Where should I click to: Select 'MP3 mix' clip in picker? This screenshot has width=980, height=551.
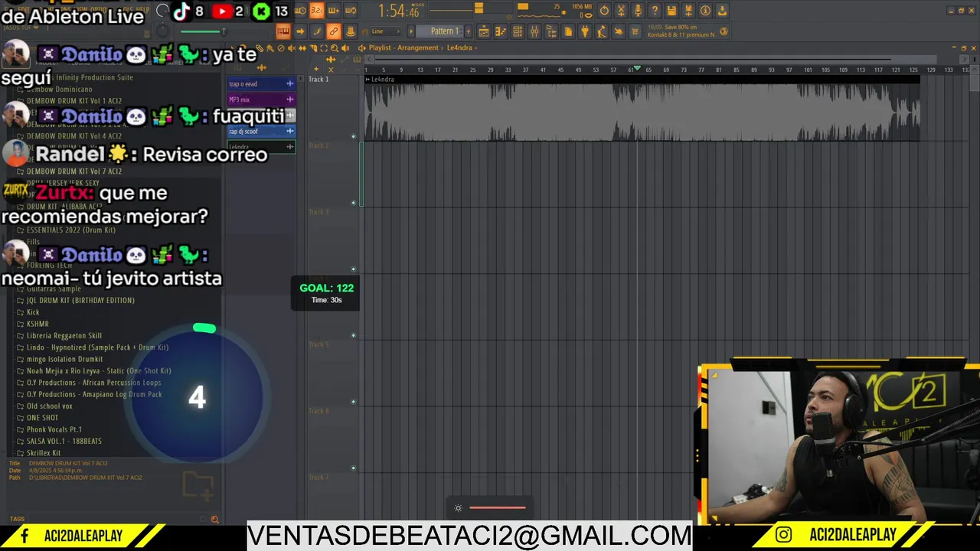[x=261, y=99]
